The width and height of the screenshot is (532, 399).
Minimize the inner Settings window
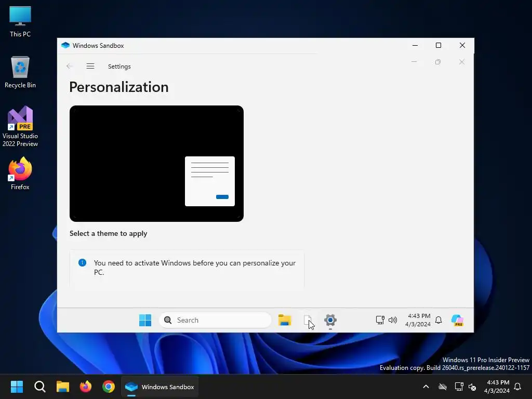[414, 62]
